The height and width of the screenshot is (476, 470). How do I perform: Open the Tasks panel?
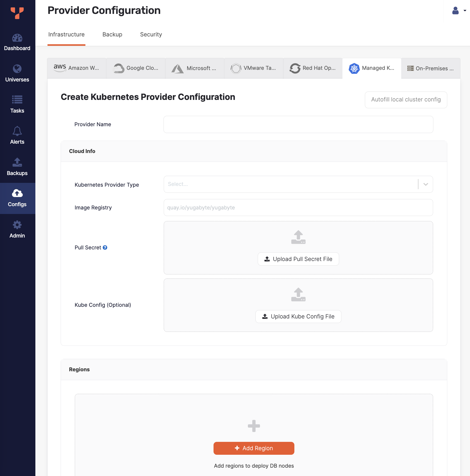[17, 104]
